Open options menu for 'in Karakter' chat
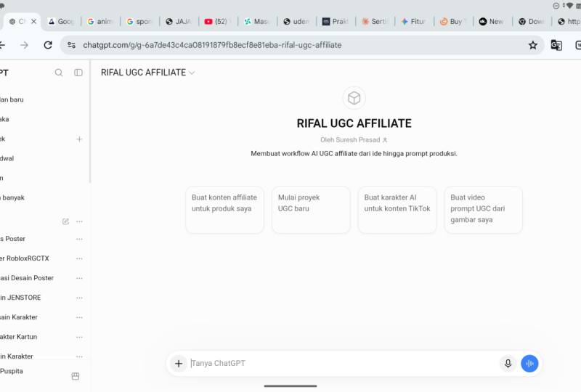 click(79, 356)
